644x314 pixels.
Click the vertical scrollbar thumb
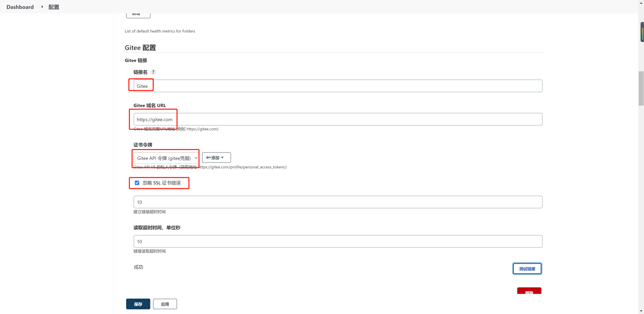641,88
